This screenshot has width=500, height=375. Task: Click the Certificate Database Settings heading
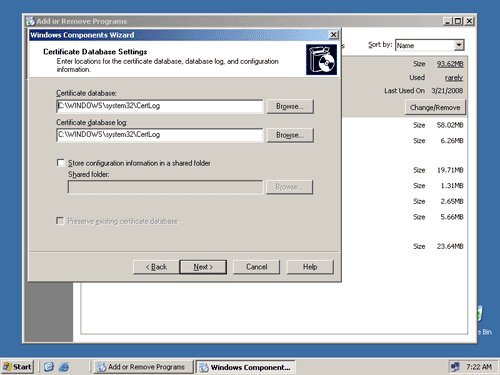(x=95, y=52)
